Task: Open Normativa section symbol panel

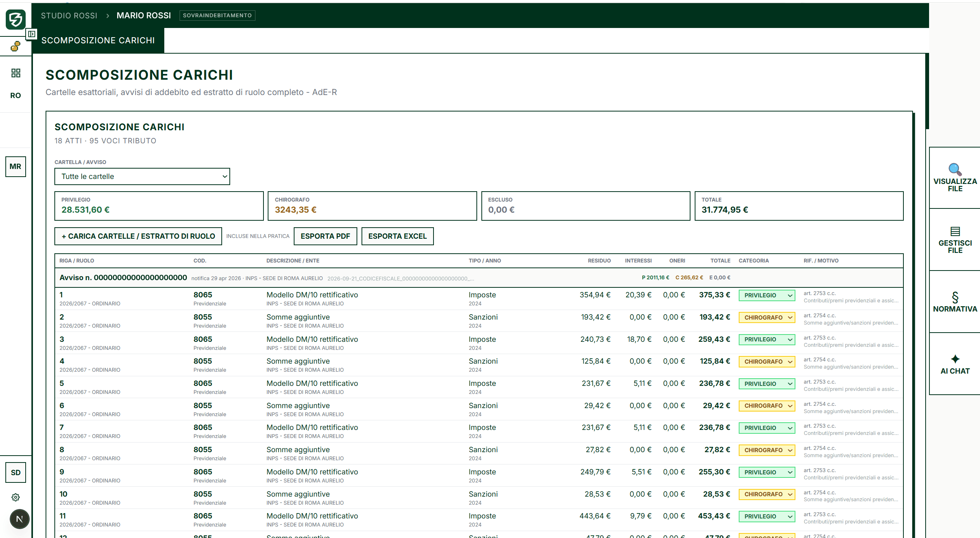Action: coord(955,302)
